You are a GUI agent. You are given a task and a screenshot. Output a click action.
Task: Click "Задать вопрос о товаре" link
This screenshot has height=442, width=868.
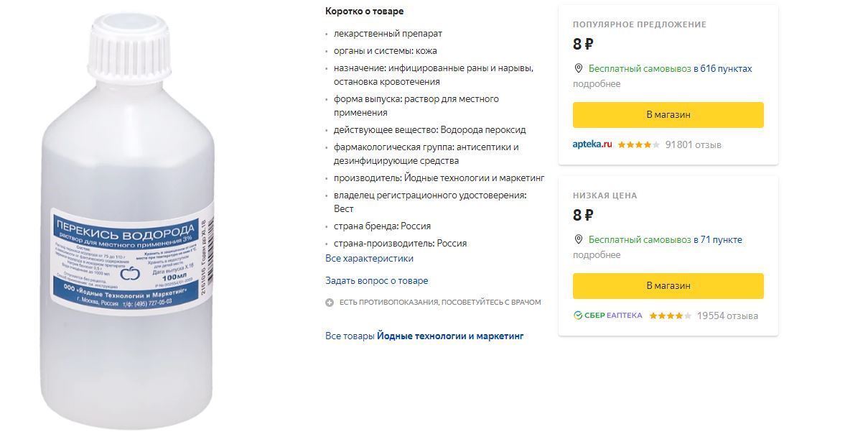376,280
